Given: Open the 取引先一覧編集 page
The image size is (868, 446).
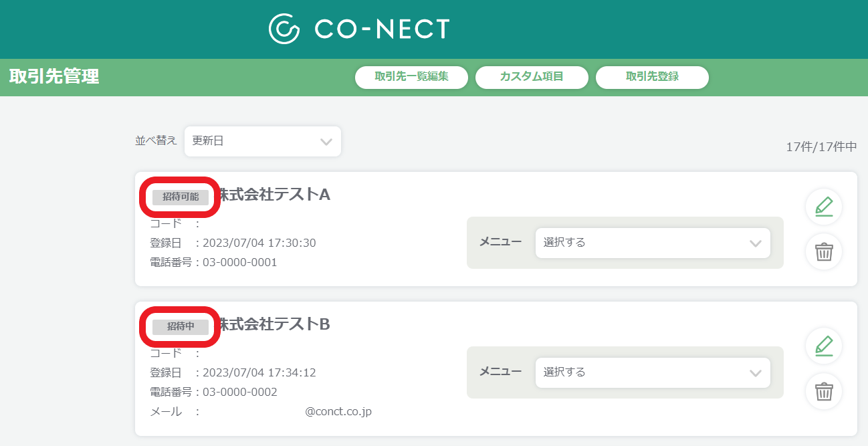Looking at the screenshot, I should (x=411, y=77).
